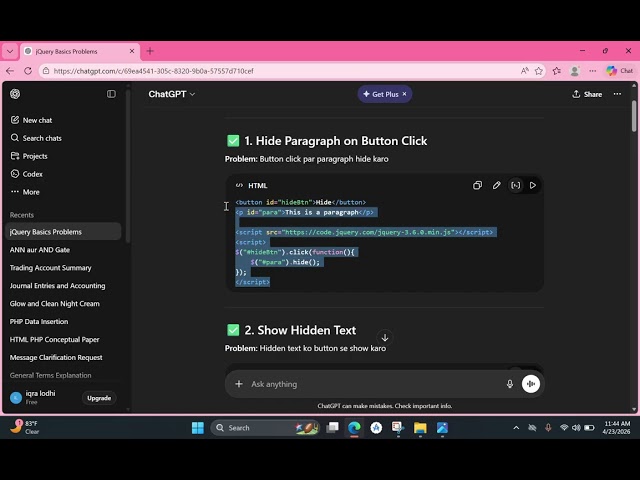The image size is (640, 480).
Task: Collapse the sidebar with the panel icon
Action: tap(111, 94)
